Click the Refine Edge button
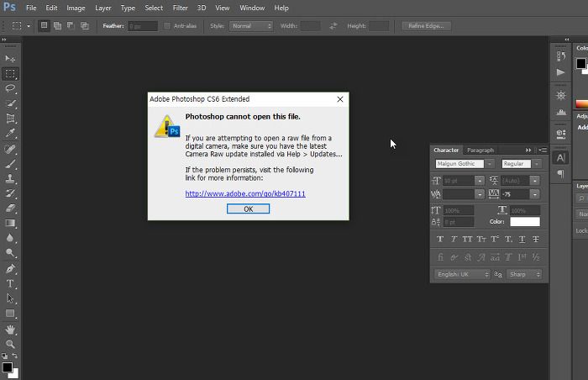This screenshot has width=588, height=380. point(426,26)
